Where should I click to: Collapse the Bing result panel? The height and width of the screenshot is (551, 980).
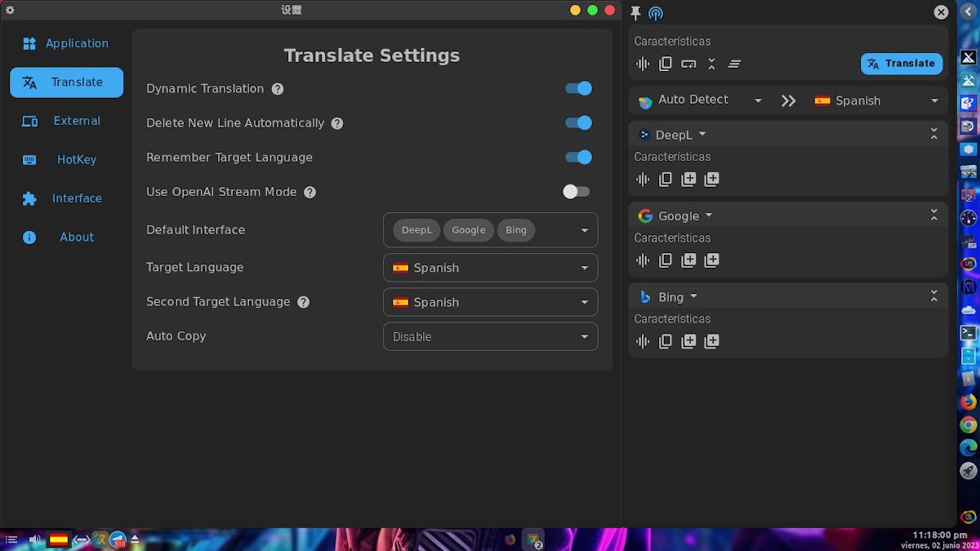click(933, 297)
